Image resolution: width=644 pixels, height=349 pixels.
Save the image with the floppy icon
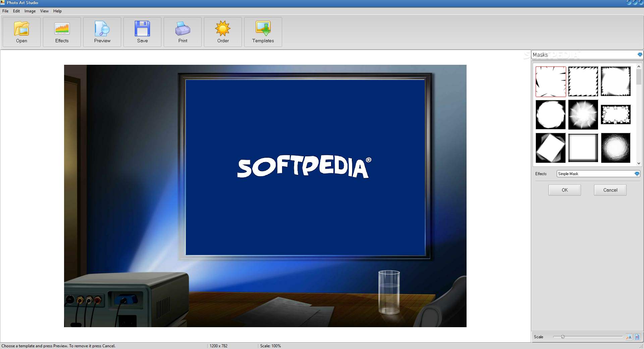(x=142, y=32)
